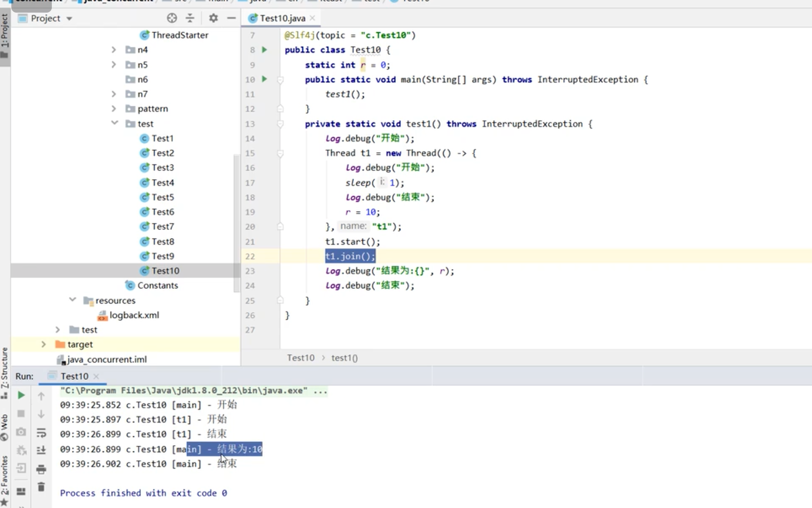Click the Project tree vertical scrollbar
This screenshot has width=812, height=508.
236,222
